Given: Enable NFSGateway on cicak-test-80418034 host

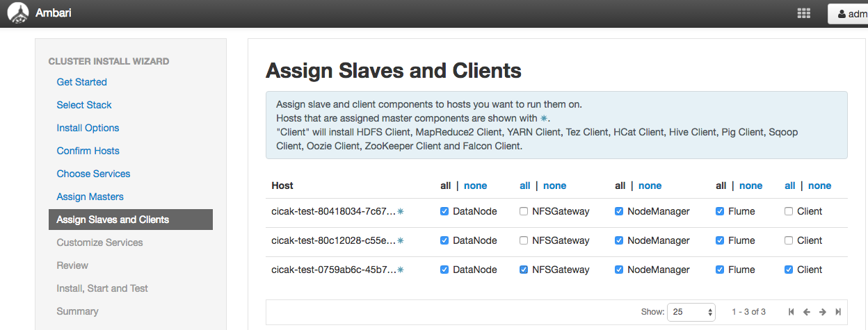Looking at the screenshot, I should tap(524, 211).
